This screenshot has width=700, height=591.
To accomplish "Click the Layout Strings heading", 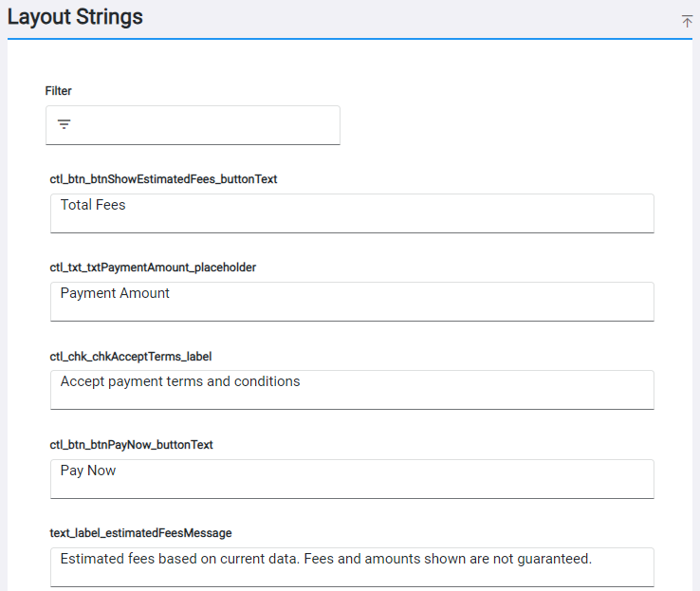I will [76, 17].
